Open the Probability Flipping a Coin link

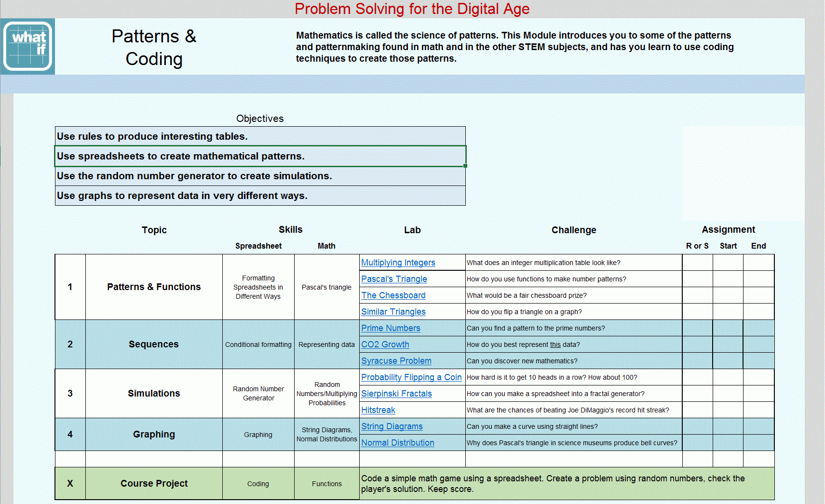click(x=411, y=377)
